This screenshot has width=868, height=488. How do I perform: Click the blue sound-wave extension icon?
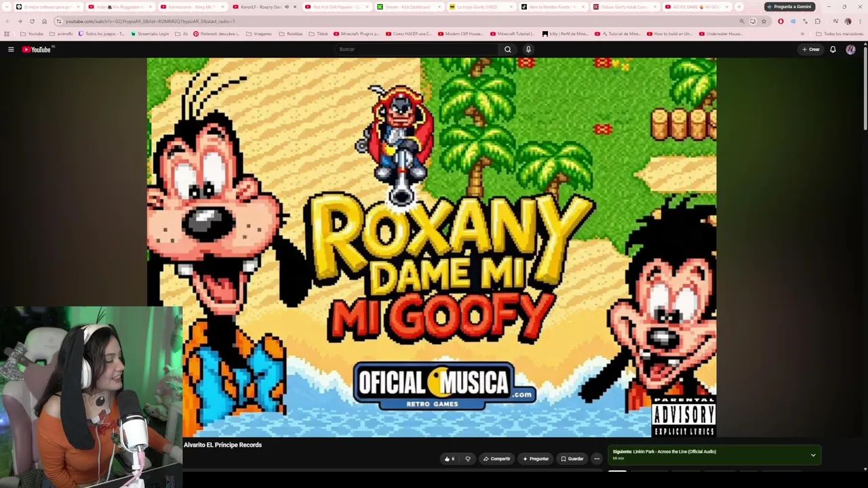[793, 21]
